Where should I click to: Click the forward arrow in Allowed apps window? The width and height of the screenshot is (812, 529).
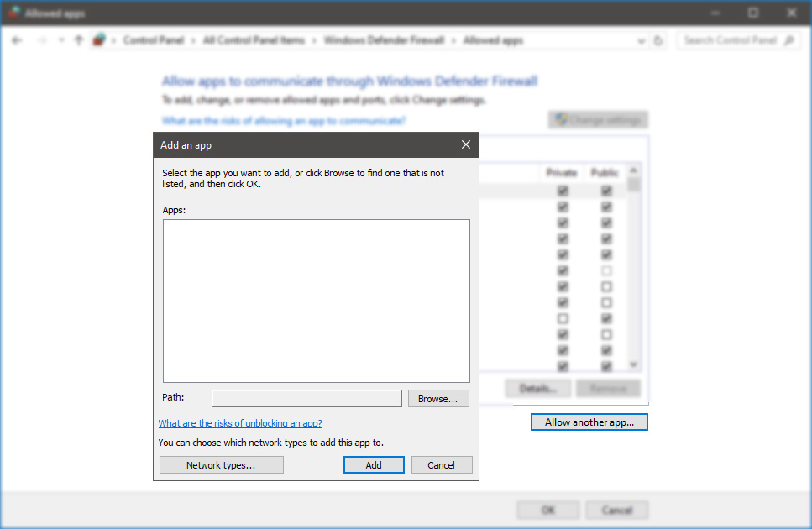42,40
